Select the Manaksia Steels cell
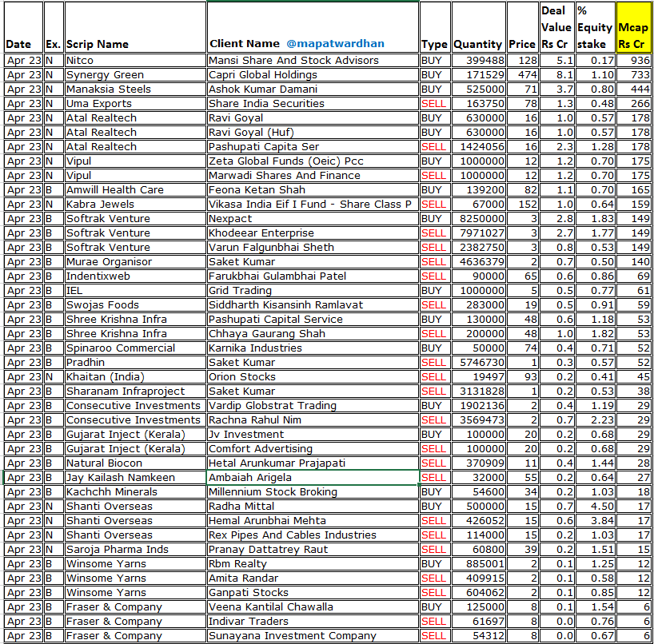This screenshot has width=654, height=644. click(x=135, y=89)
